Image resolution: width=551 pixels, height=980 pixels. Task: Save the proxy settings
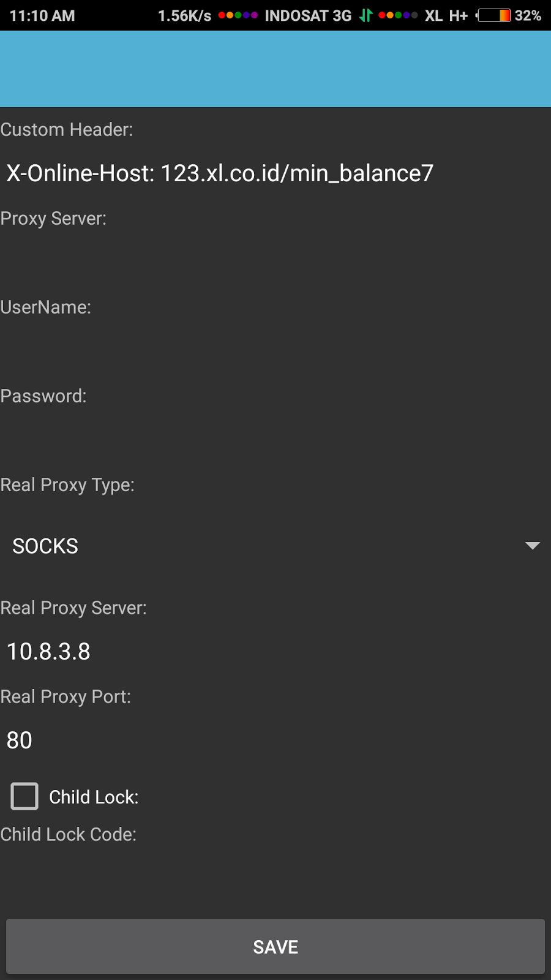point(275,947)
